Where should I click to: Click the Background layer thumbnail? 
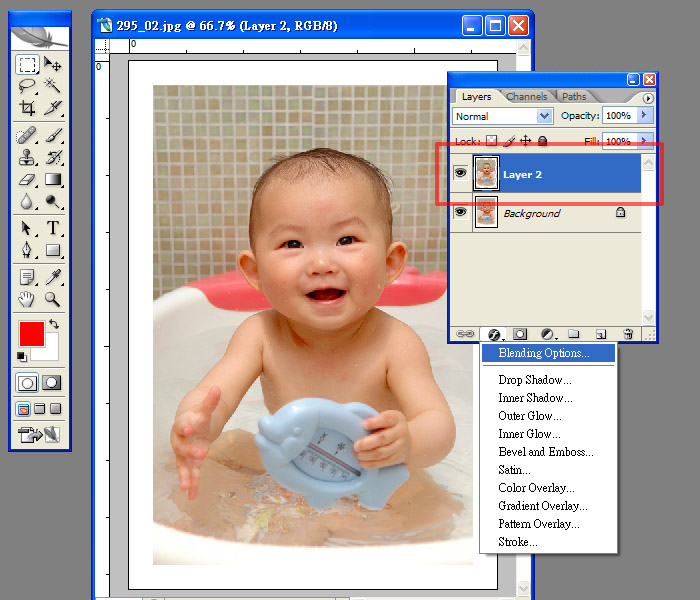coord(487,213)
